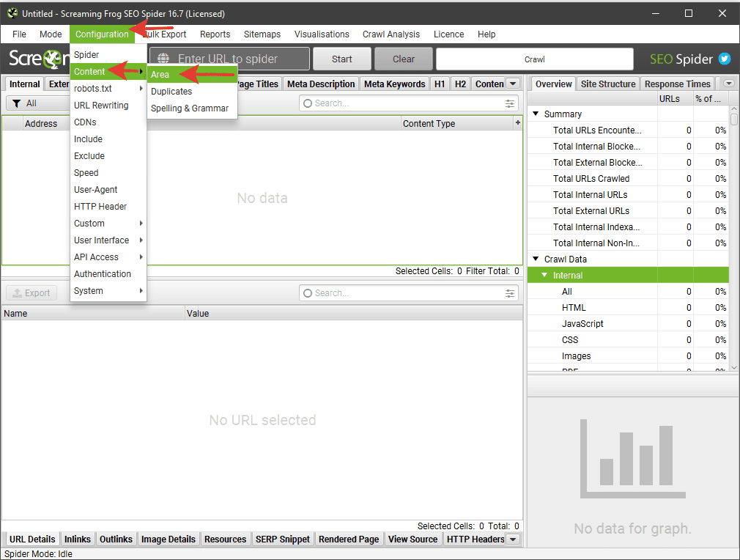
Task: Click the Enter URL to spider field
Action: (229, 59)
